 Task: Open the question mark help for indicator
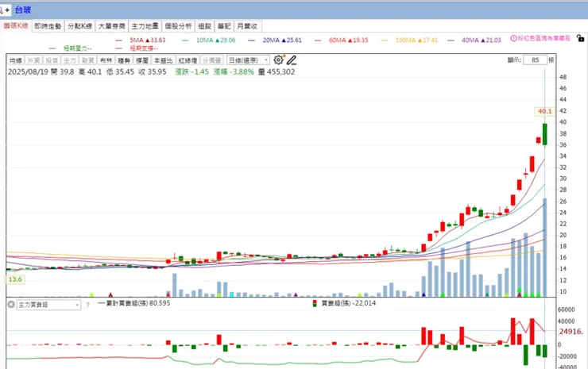pyautogui.click(x=87, y=305)
